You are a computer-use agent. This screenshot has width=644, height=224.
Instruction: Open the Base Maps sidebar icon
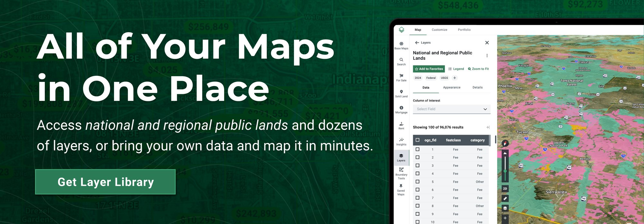coord(401,45)
